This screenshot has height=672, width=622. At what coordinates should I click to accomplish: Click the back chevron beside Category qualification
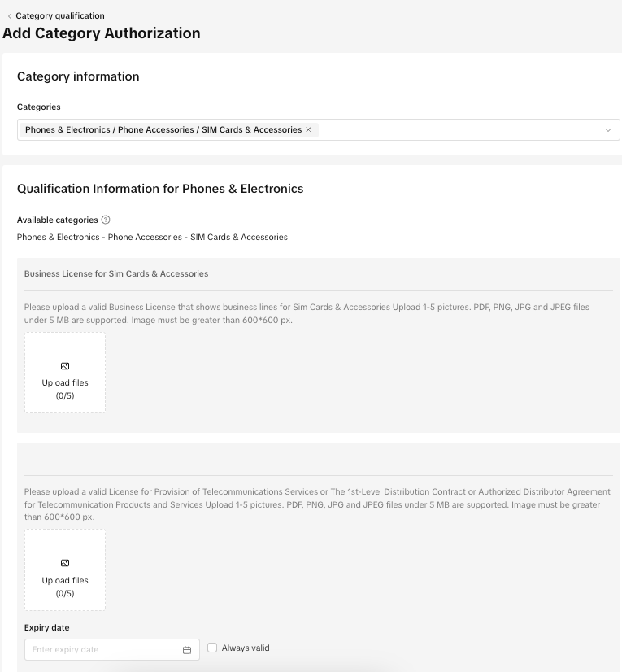pyautogui.click(x=10, y=16)
